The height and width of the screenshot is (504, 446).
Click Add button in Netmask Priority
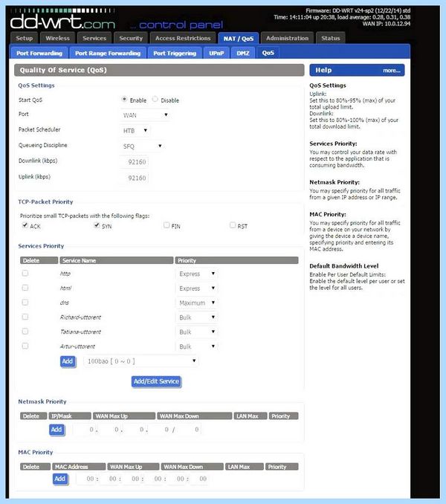click(x=56, y=430)
